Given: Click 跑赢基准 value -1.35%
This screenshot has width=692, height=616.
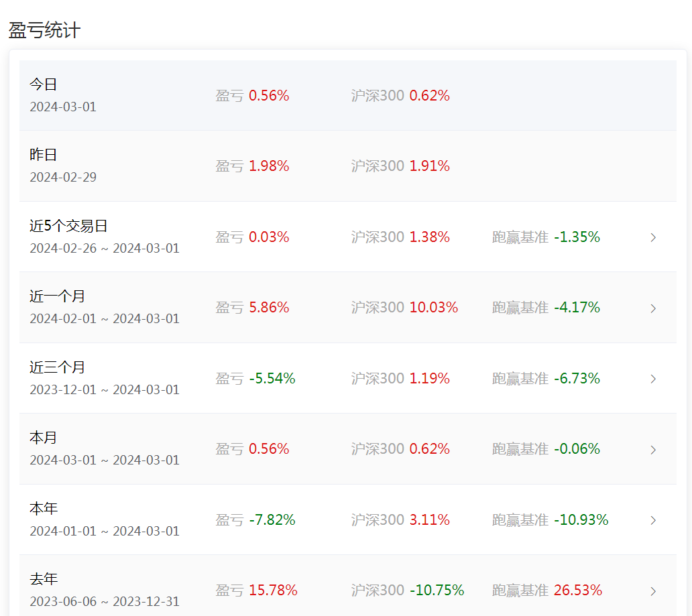Looking at the screenshot, I should [x=577, y=237].
